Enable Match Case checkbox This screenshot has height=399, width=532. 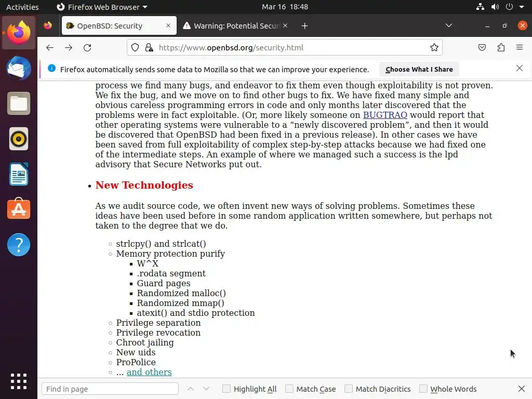coord(289,389)
